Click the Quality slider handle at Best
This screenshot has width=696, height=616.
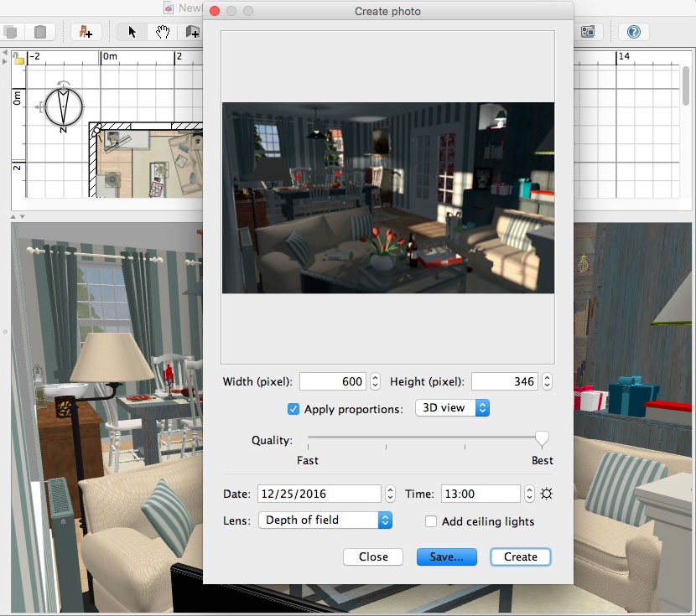click(x=543, y=437)
